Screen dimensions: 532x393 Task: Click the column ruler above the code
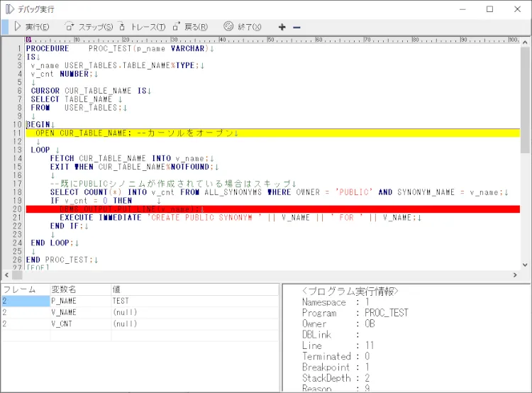(273, 40)
